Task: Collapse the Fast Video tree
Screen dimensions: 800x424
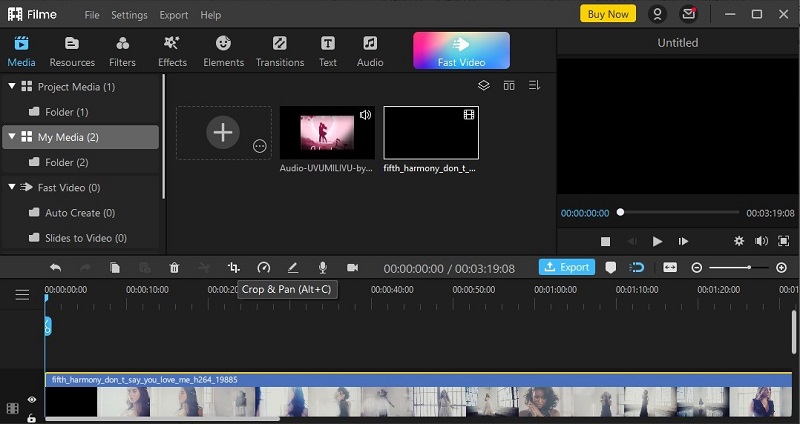Action: [12, 187]
